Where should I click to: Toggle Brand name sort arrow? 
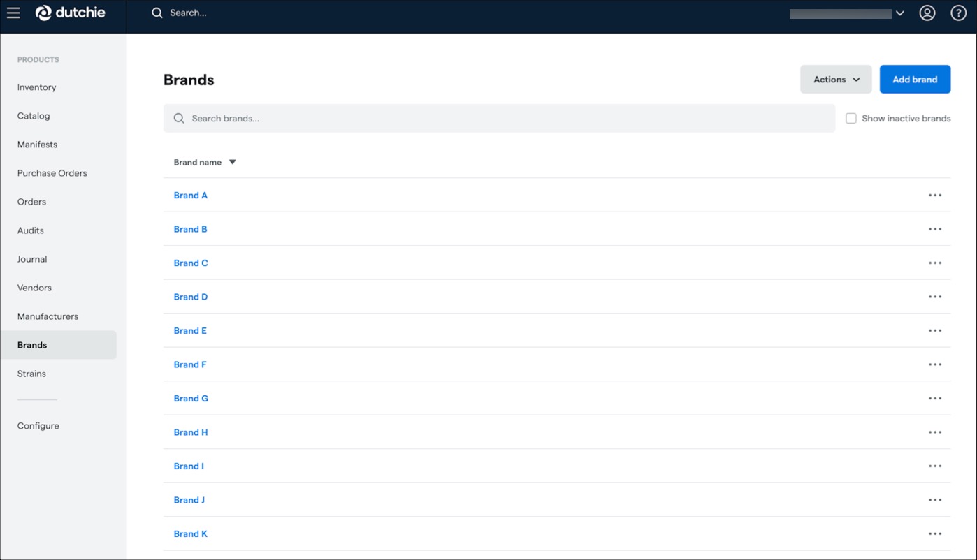coord(233,162)
